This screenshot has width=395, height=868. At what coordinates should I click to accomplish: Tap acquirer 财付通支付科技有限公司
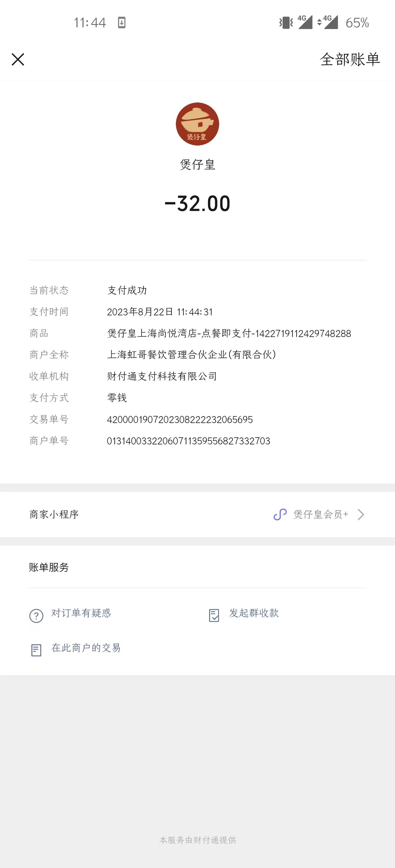click(x=162, y=376)
